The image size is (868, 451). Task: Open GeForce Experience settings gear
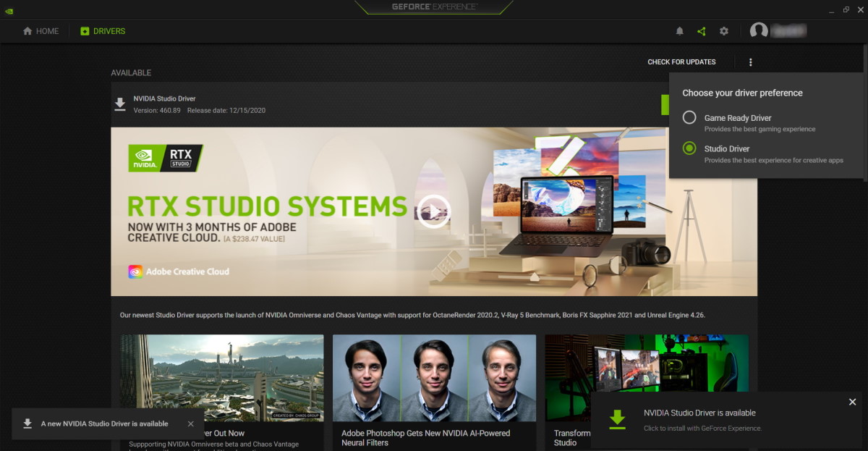tap(724, 31)
